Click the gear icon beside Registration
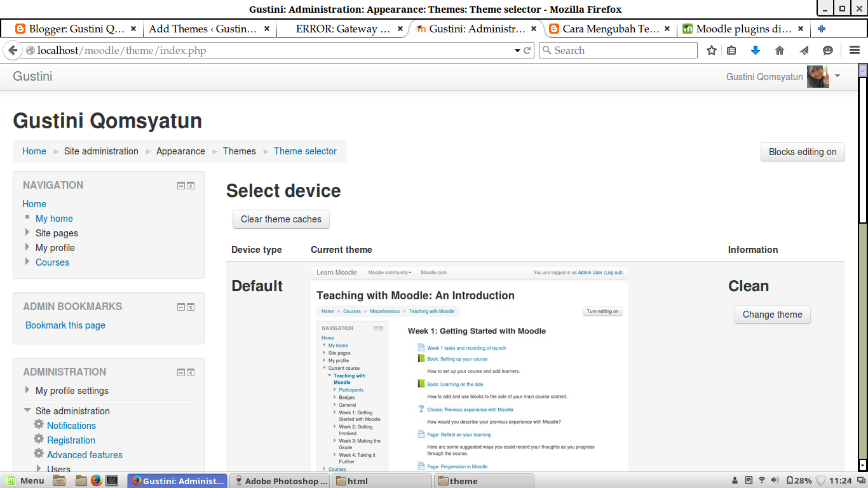 tap(39, 439)
